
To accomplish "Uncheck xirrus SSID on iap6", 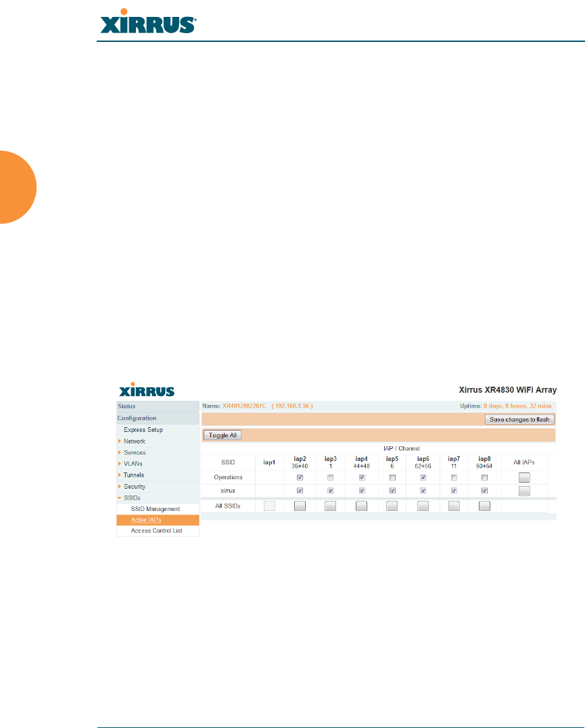I will [x=423, y=490].
